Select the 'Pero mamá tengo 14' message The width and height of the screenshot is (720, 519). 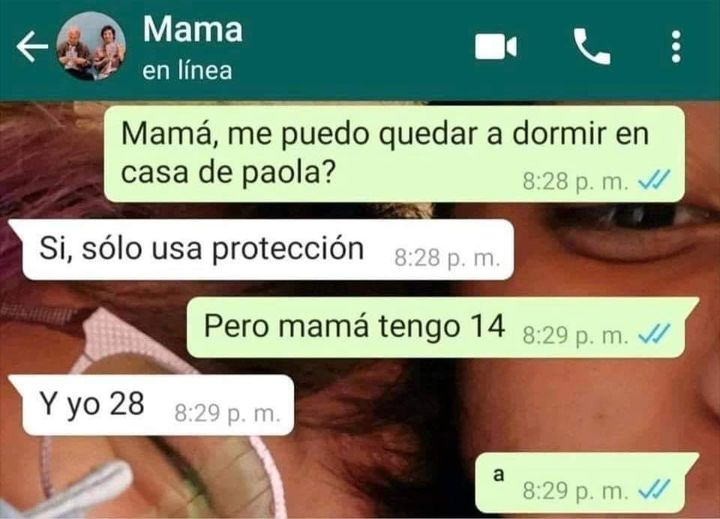coord(442,327)
